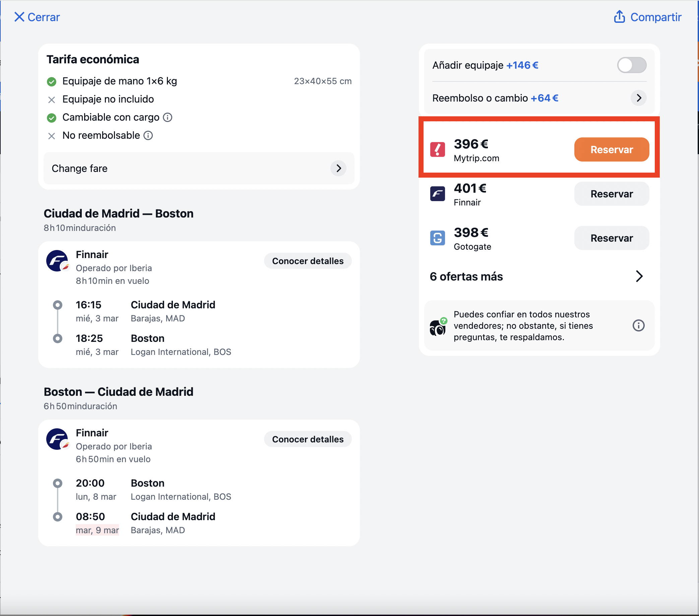Reserve the 398 € Gotogate offer
The width and height of the screenshot is (699, 616).
pos(612,238)
